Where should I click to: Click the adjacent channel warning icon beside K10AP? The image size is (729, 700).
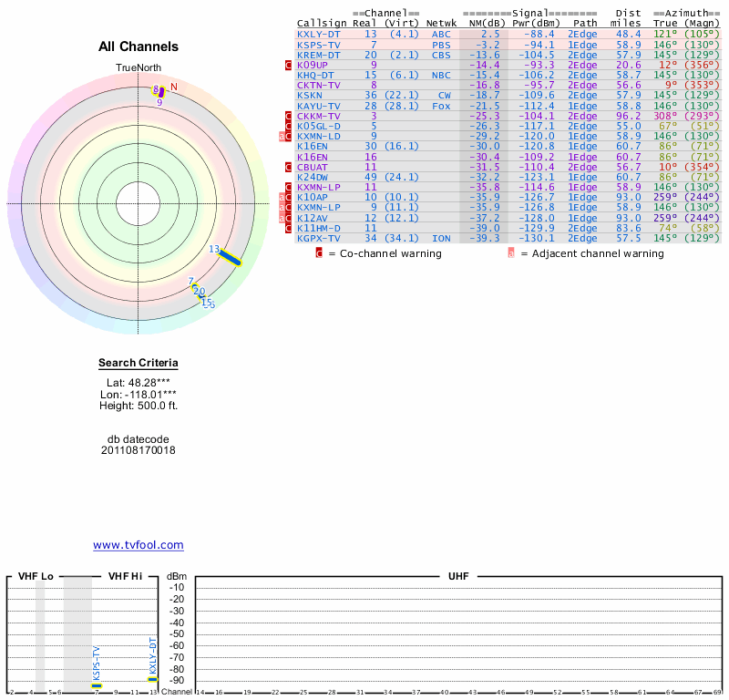point(282,198)
